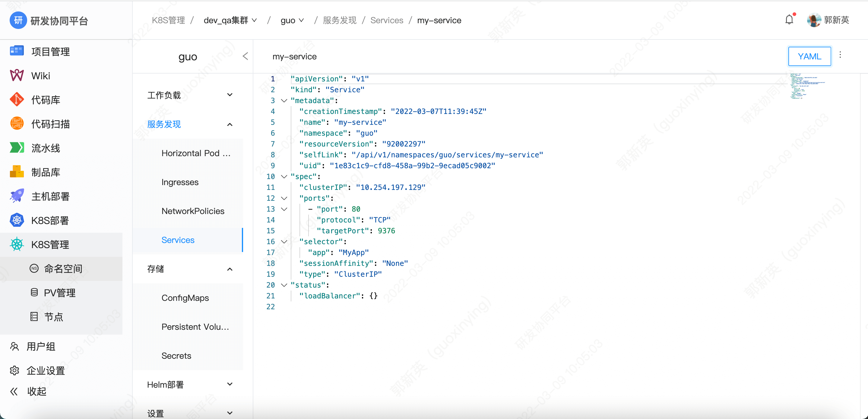Open the 代码扫描 code scan icon
The image size is (868, 419).
(17, 124)
